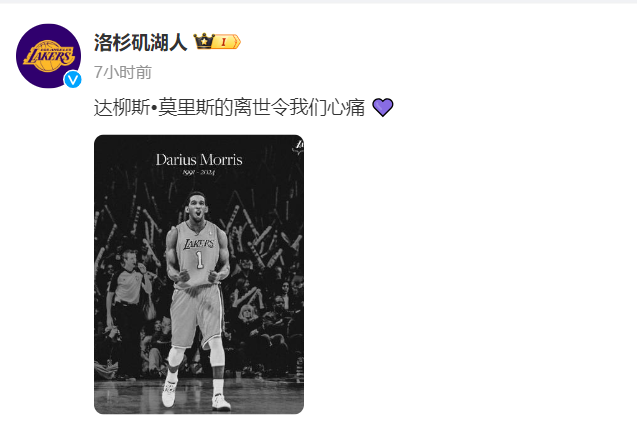Click the purple heart emoji
The height and width of the screenshot is (426, 637).
point(383,108)
